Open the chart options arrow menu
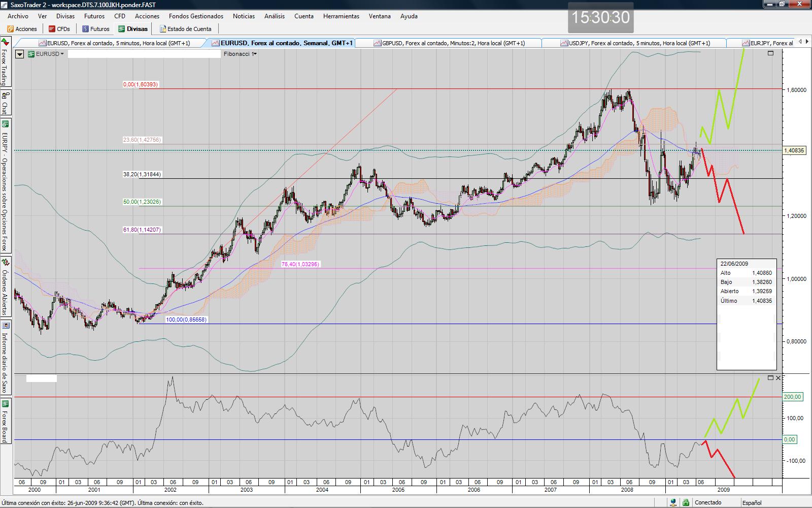Screen dimensions: 812x508 [20, 54]
